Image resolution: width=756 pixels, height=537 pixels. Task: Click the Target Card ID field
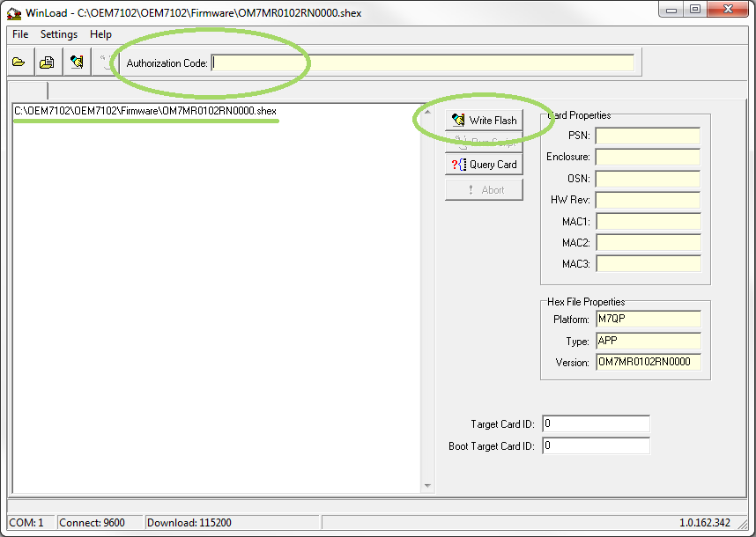[597, 424]
